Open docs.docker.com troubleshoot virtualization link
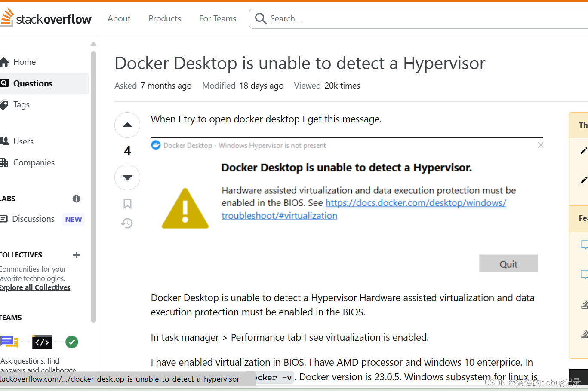Viewport: 588px width, 391px height. (364, 209)
